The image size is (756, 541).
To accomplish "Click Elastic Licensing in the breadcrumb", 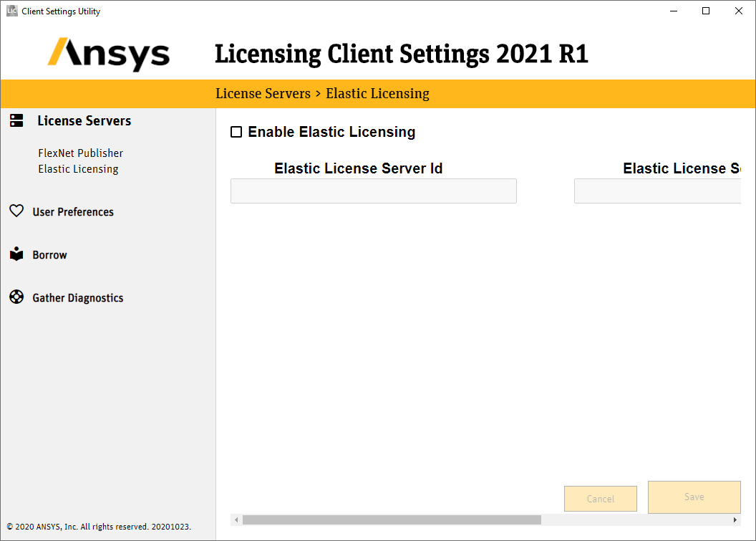I will [377, 93].
